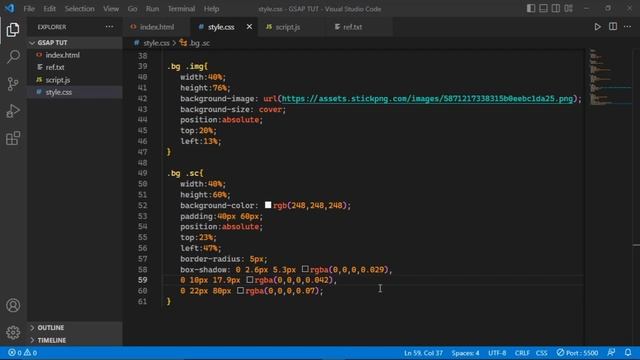Open the rgba(0,0,0,0.029) color swatch
The height and width of the screenshot is (360, 640).
coord(305,269)
